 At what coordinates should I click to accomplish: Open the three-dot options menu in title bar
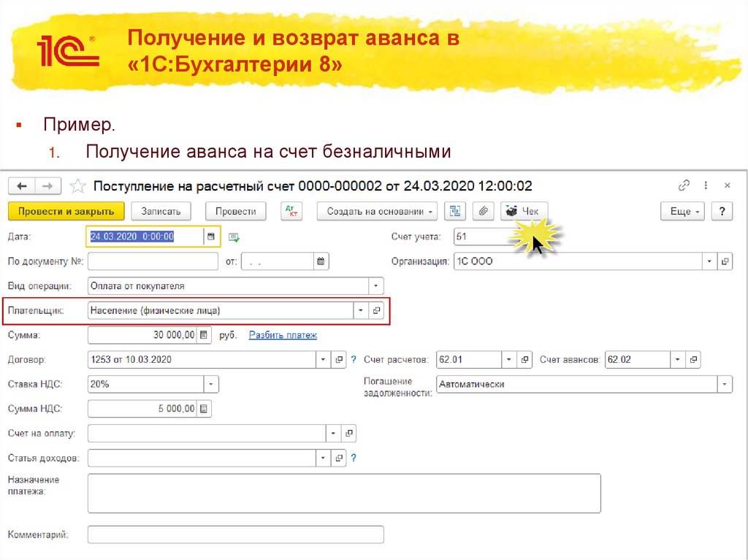(706, 185)
